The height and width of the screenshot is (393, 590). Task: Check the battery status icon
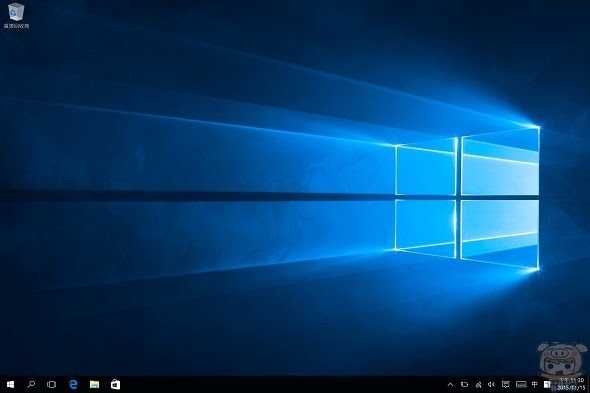pyautogui.click(x=464, y=385)
